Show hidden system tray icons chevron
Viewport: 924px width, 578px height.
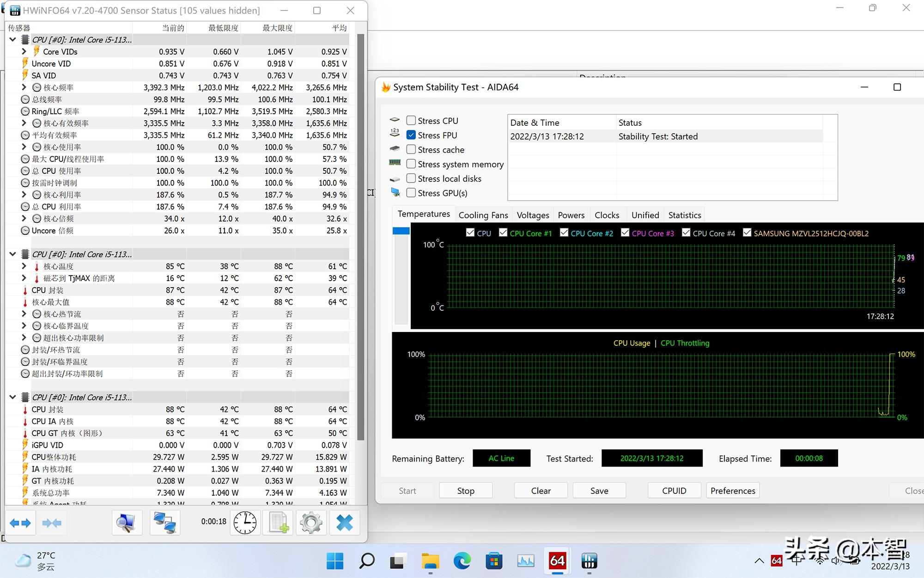pos(759,561)
